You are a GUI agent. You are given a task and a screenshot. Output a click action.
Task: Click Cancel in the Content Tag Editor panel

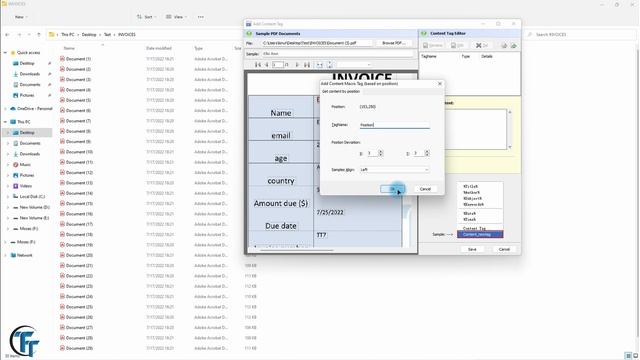504,249
